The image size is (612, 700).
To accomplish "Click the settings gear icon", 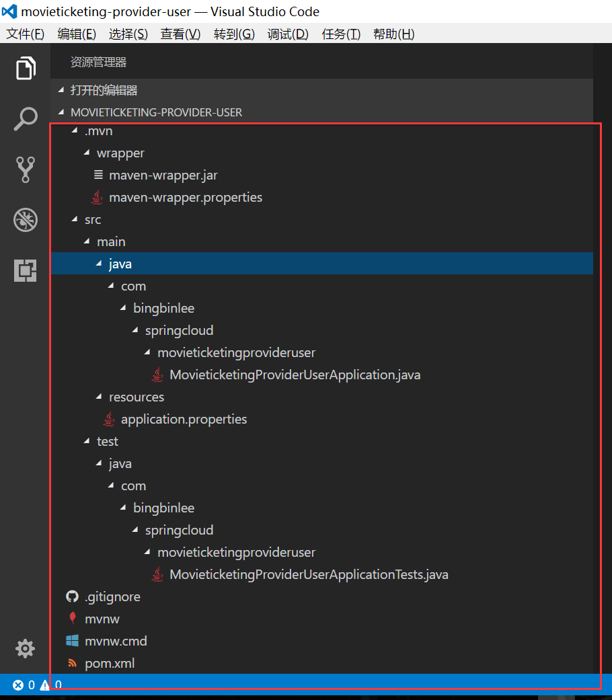I will (25, 649).
